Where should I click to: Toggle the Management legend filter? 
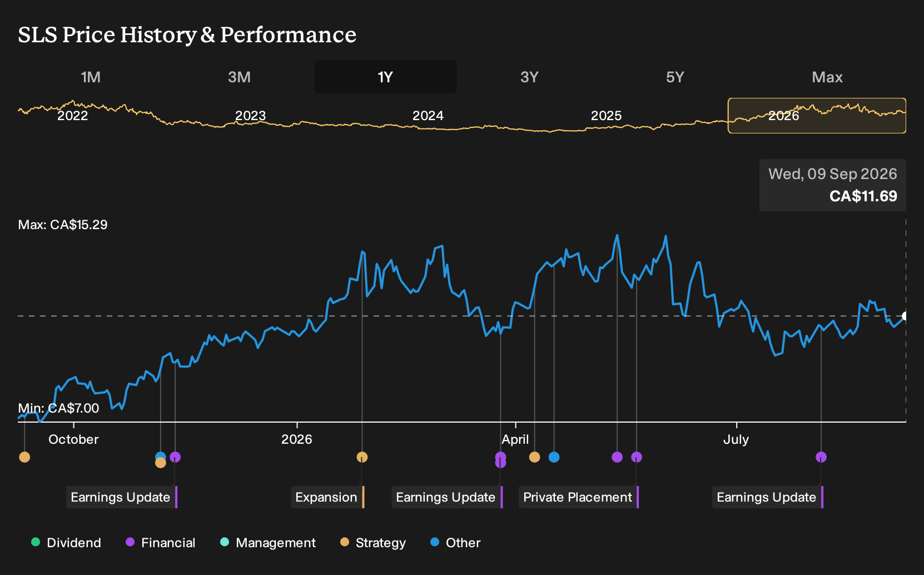point(268,543)
